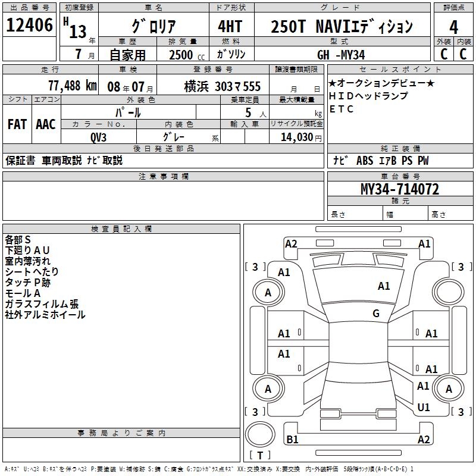This screenshot has height=476, width=476.
Task: Select the 純正装備 equipment list text
Action: [381, 160]
